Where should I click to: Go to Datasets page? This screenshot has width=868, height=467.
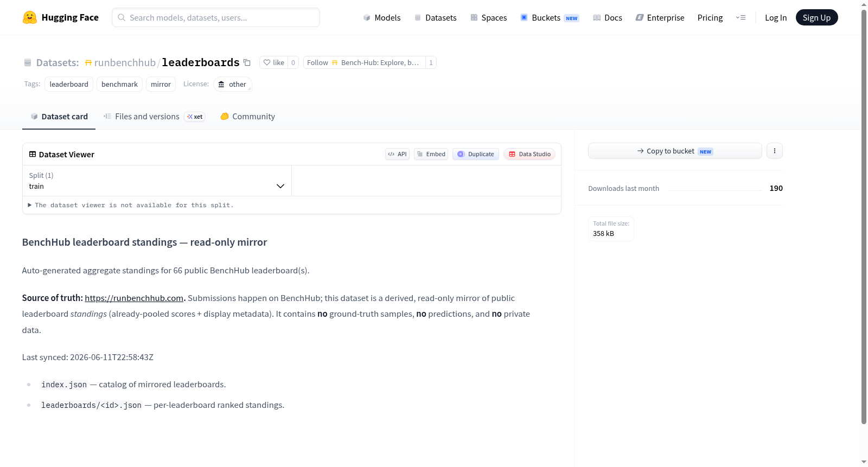436,17
